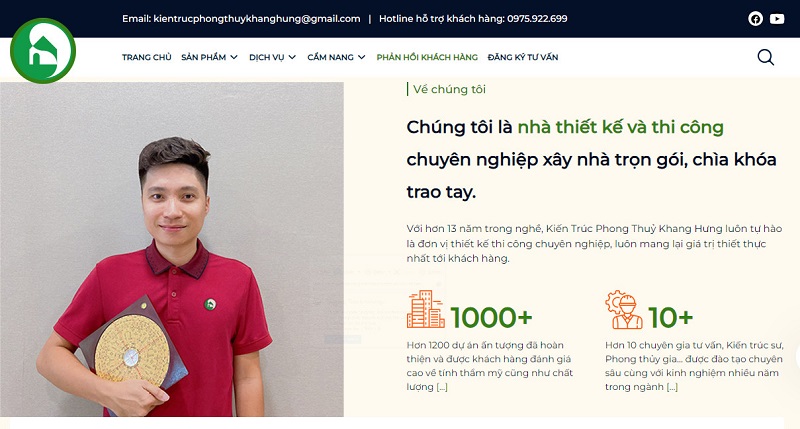Click the 10+ experts counter
Viewport: 800px width, 429px height.
tap(670, 317)
